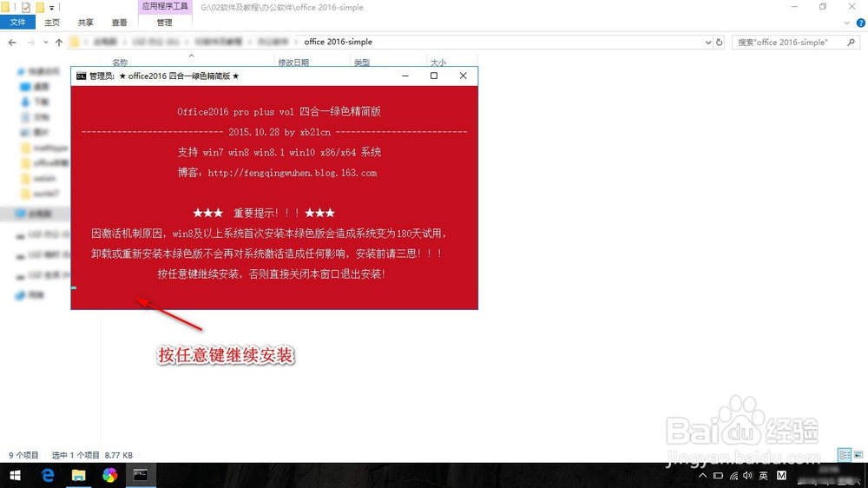Switch to the command prompt taskbar button
This screenshot has width=868, height=488.
click(x=141, y=475)
